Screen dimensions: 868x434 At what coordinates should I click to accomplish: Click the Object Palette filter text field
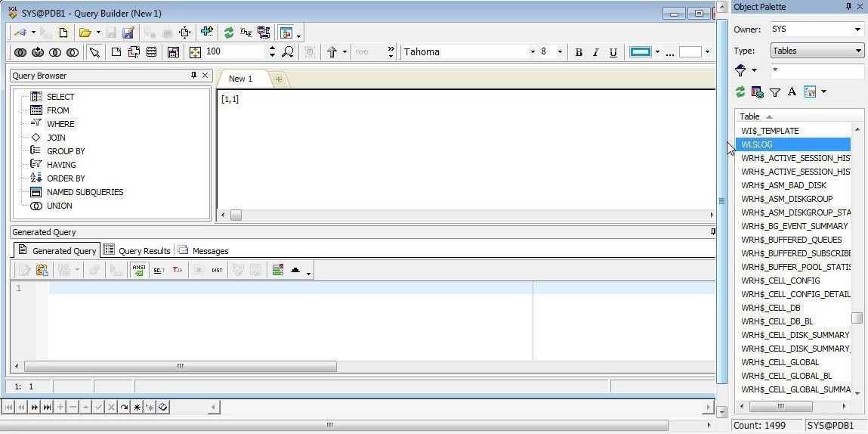pyautogui.click(x=817, y=71)
